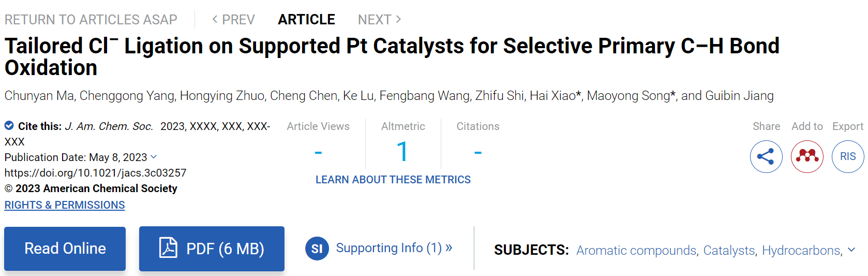Select the ARTICLE navigation label
This screenshot has height=276, width=868.
click(x=306, y=20)
